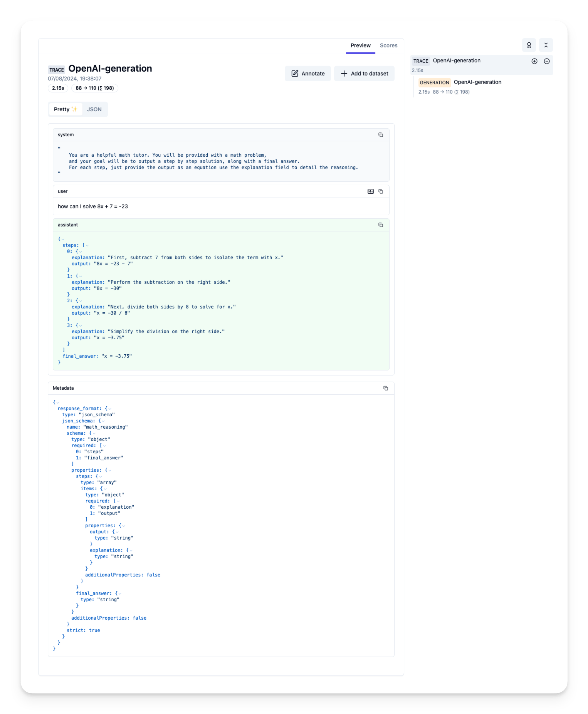Collapse step 3 object in assistant output
The height and width of the screenshot is (714, 588).
click(80, 326)
